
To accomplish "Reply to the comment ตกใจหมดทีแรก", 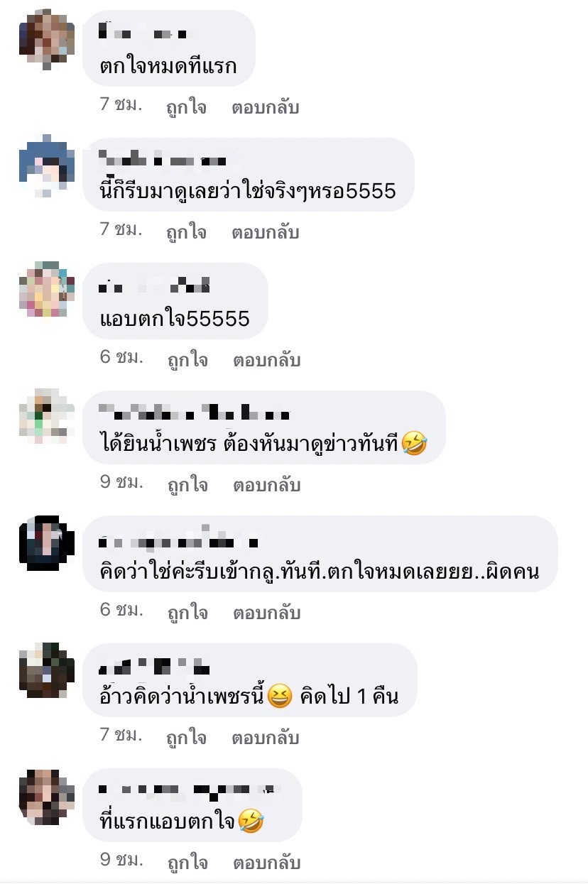I will (266, 108).
